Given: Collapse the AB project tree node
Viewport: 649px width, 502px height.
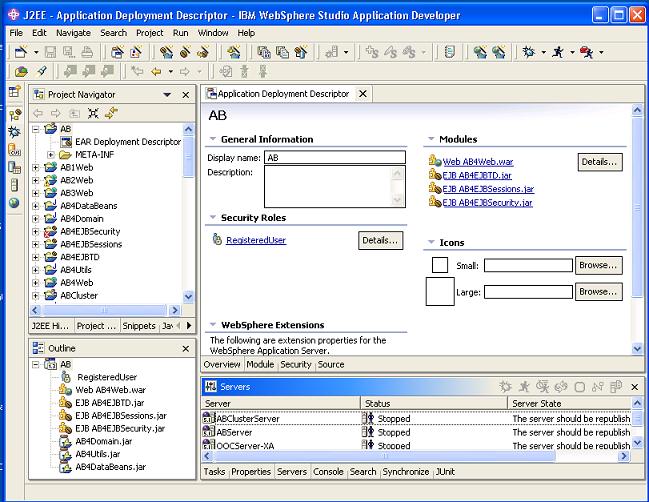Looking at the screenshot, I should click(36, 129).
